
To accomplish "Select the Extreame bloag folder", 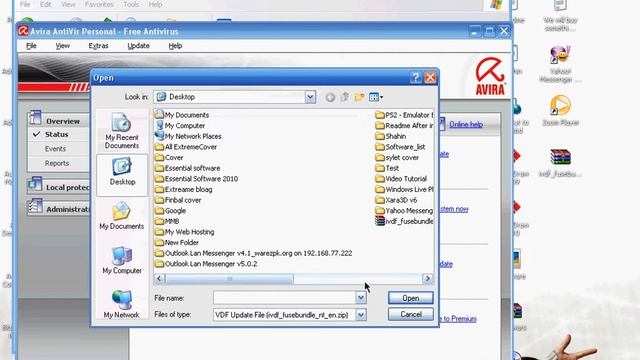I will click(184, 189).
